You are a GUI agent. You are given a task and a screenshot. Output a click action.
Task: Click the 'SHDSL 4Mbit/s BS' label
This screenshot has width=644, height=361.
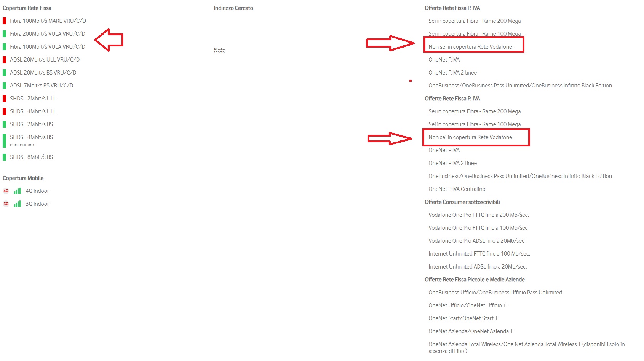32,137
